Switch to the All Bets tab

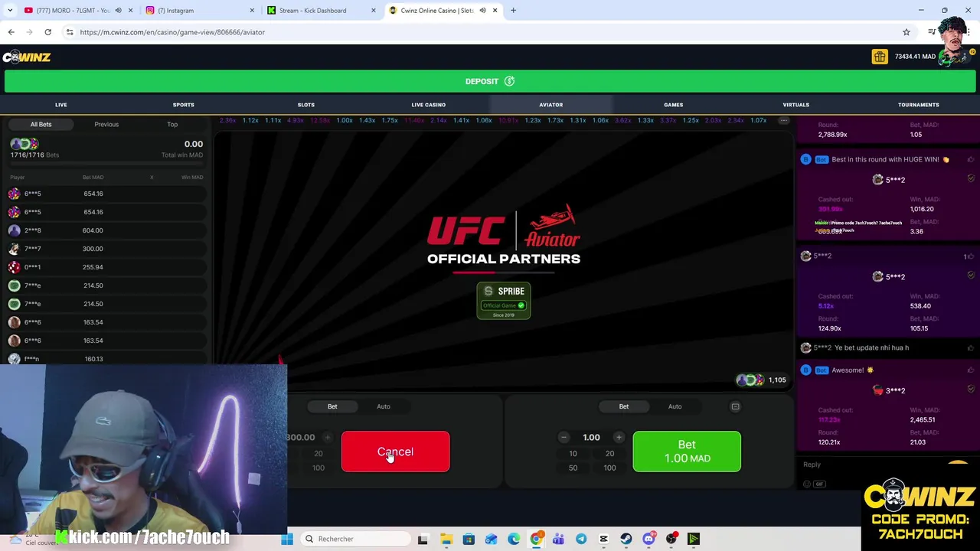[41, 124]
